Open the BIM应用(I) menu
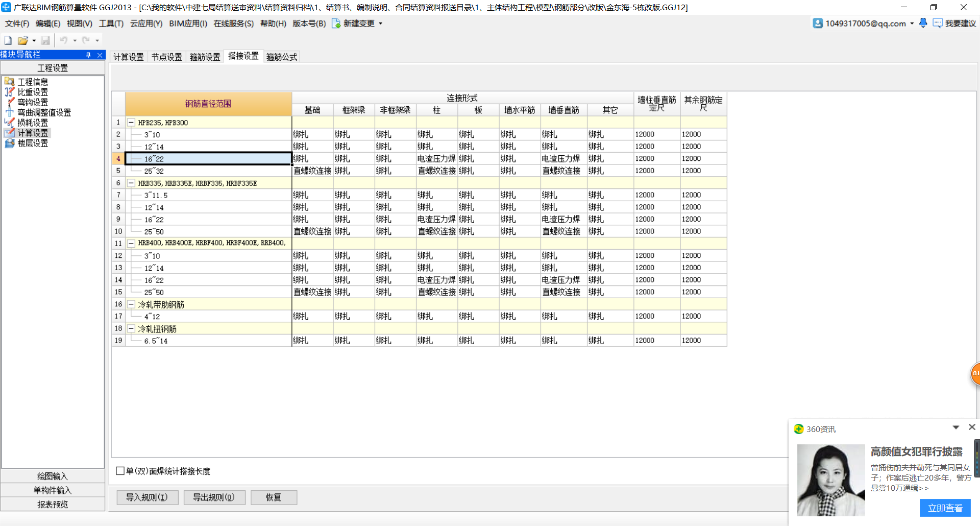980x526 pixels. point(188,23)
